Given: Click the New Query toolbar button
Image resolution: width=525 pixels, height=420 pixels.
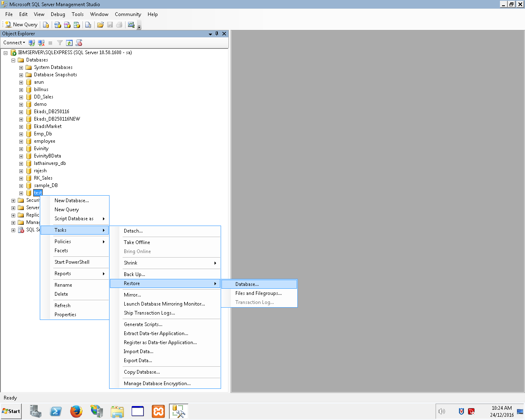Looking at the screenshot, I should pos(21,25).
